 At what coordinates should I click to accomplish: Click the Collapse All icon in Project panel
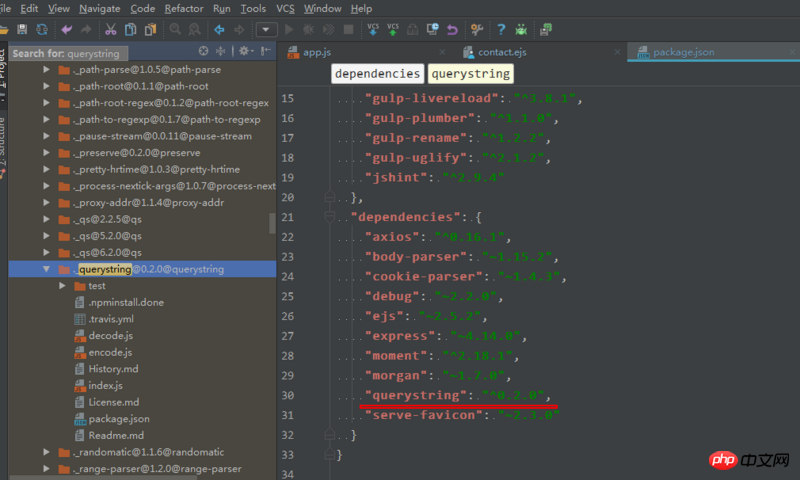pos(220,50)
